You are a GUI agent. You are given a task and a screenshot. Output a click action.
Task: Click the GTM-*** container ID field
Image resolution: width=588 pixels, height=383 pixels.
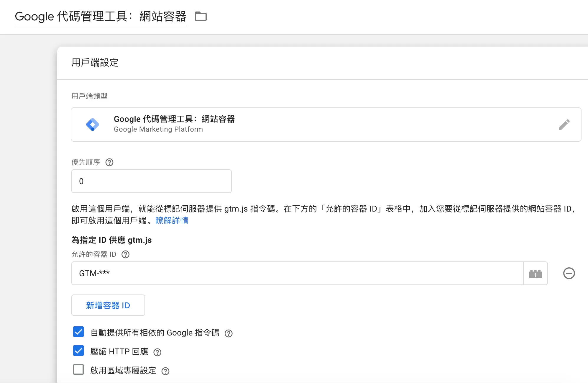[297, 273]
